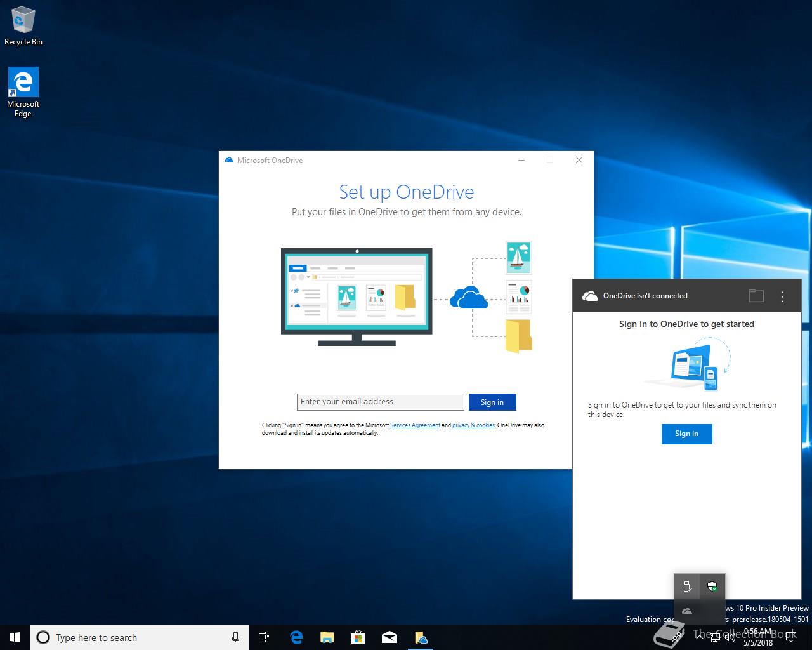The image size is (812, 650).
Task: Click OneDrive cloud icon in flyout header
Action: pyautogui.click(x=590, y=296)
